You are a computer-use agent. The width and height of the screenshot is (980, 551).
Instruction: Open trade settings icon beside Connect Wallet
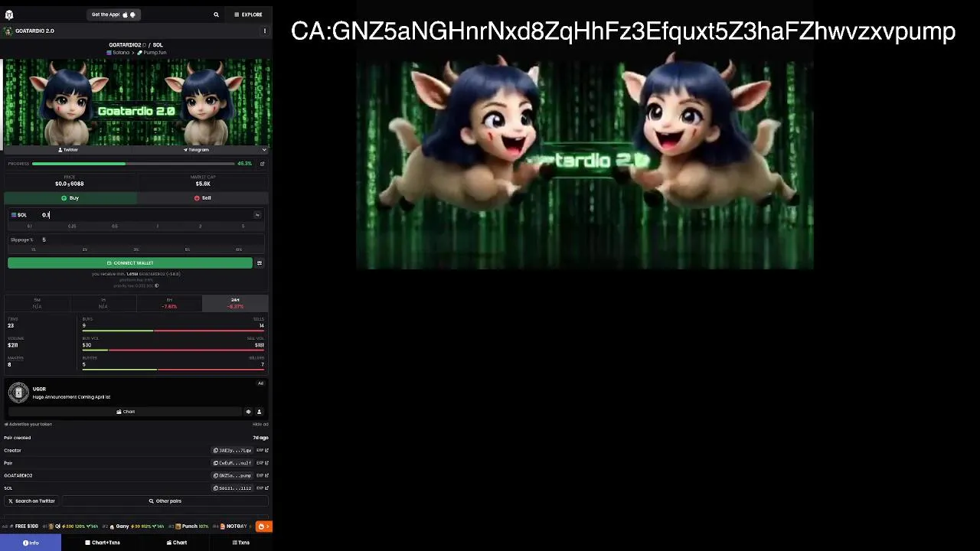pos(260,263)
